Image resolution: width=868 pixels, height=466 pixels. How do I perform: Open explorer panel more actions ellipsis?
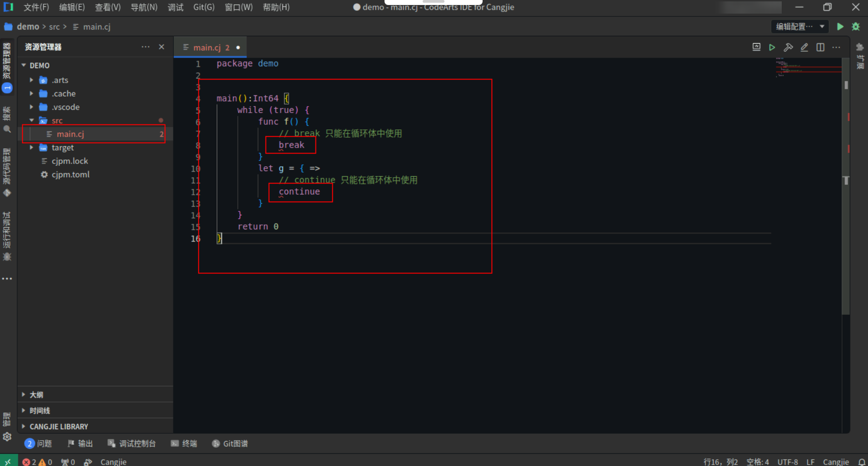(145, 47)
